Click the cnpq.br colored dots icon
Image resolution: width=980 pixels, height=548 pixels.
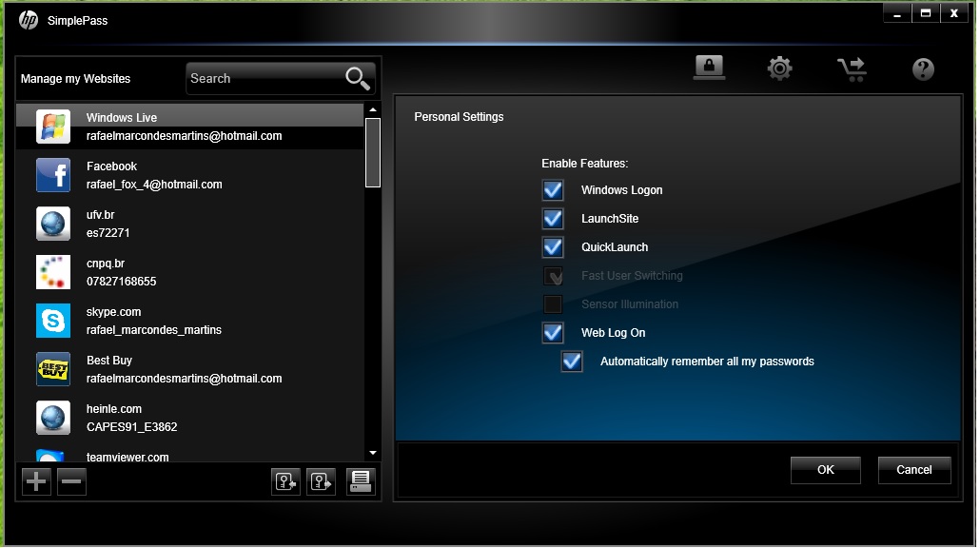(x=53, y=272)
